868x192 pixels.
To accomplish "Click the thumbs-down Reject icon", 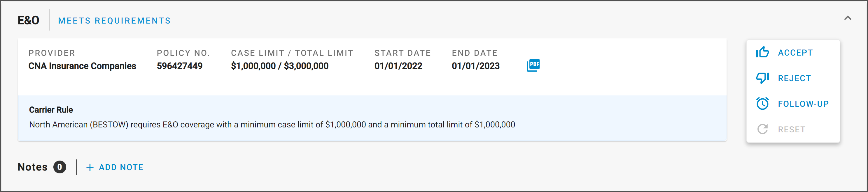I will pos(762,78).
